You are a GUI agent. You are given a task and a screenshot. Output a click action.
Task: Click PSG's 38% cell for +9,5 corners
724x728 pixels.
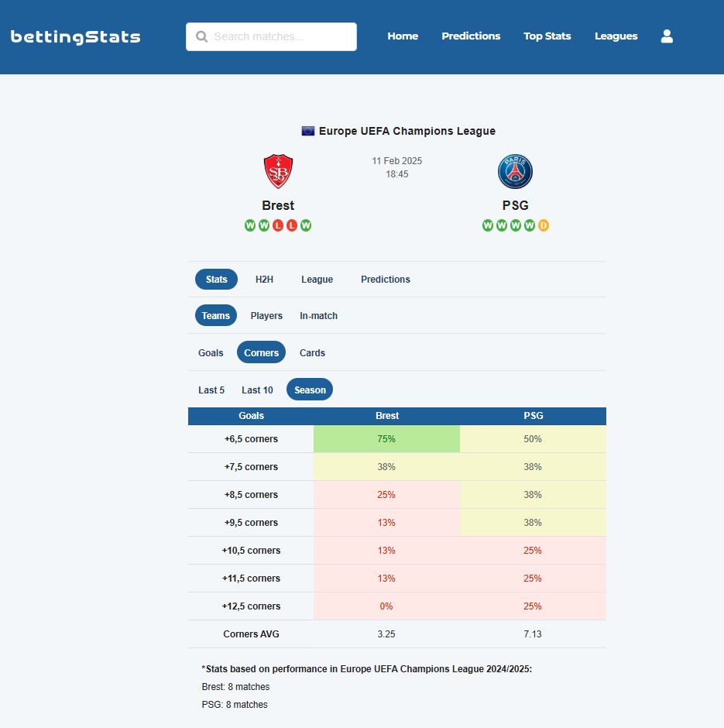coord(533,522)
